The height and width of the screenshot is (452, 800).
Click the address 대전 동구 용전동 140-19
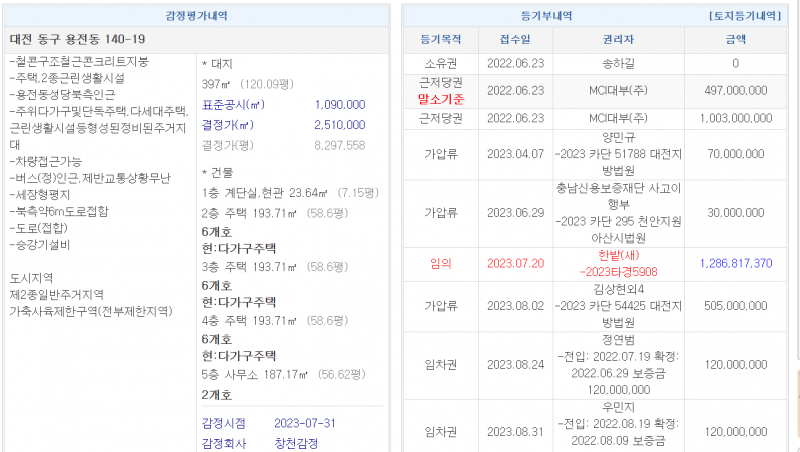click(x=77, y=40)
